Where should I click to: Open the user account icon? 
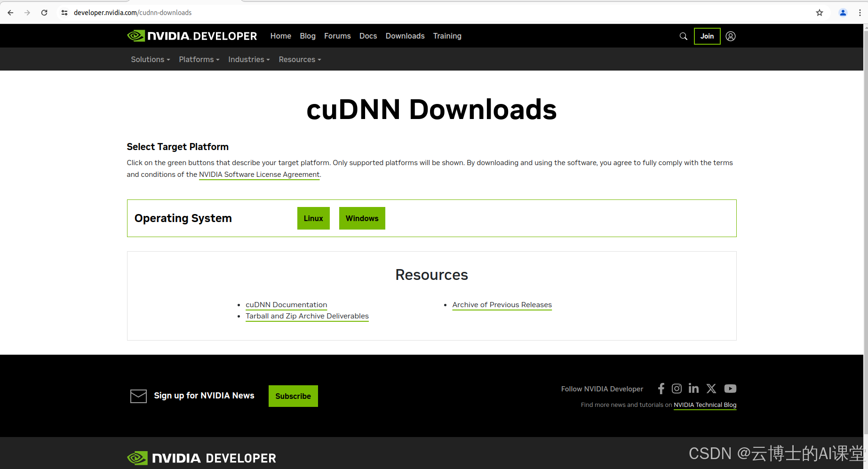tap(731, 36)
